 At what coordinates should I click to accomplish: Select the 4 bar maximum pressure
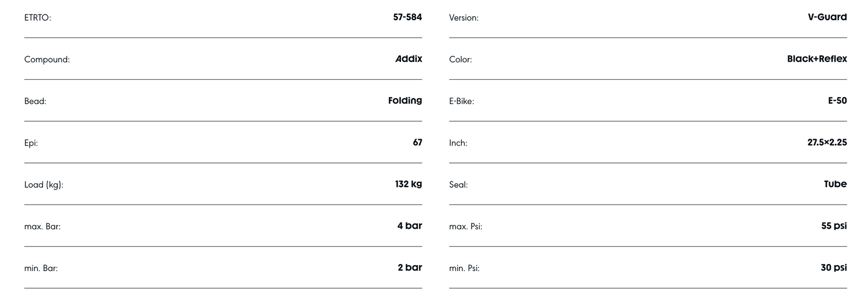click(x=409, y=226)
